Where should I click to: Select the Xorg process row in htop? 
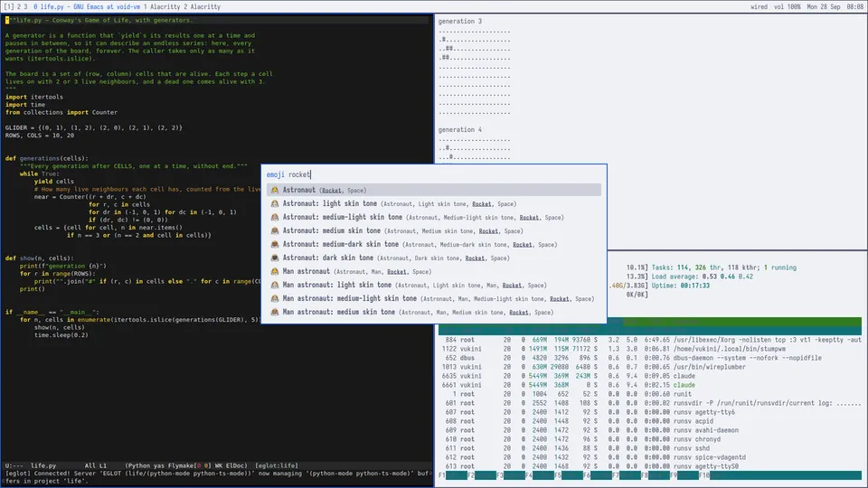(650, 340)
